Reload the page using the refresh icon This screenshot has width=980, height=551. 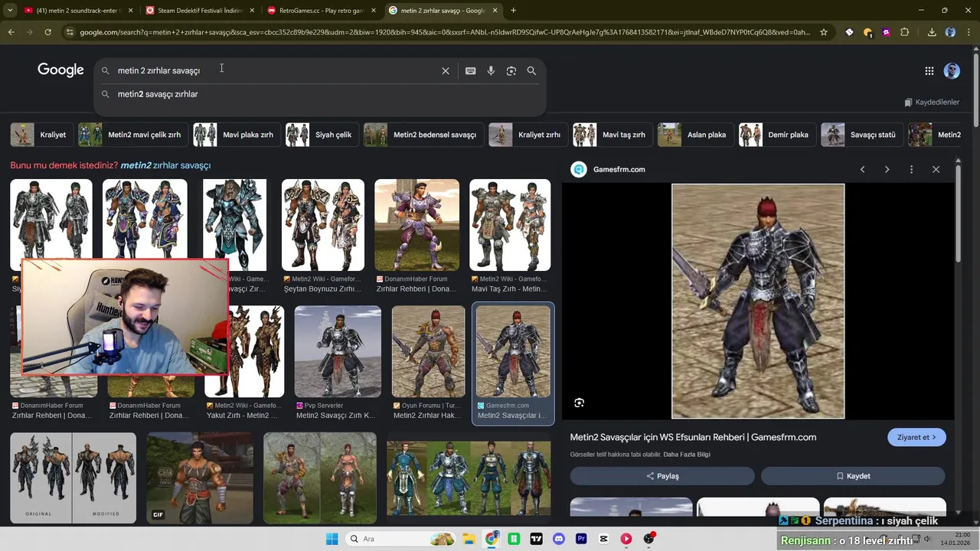47,32
